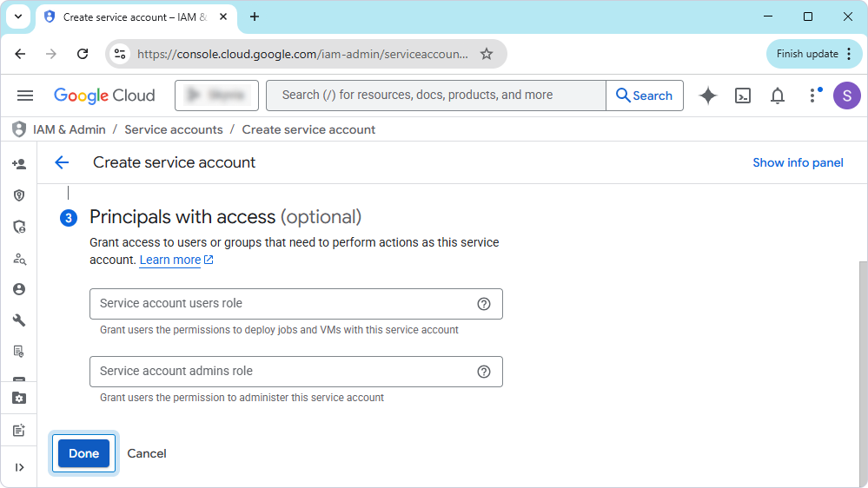This screenshot has width=868, height=488.
Task: Open Gemini AI assistant sparkle icon
Action: (708, 96)
